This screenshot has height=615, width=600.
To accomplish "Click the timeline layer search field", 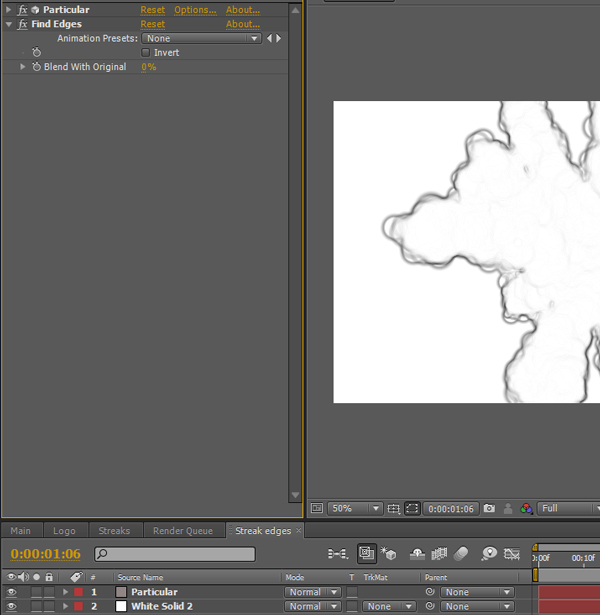I will pyautogui.click(x=175, y=554).
